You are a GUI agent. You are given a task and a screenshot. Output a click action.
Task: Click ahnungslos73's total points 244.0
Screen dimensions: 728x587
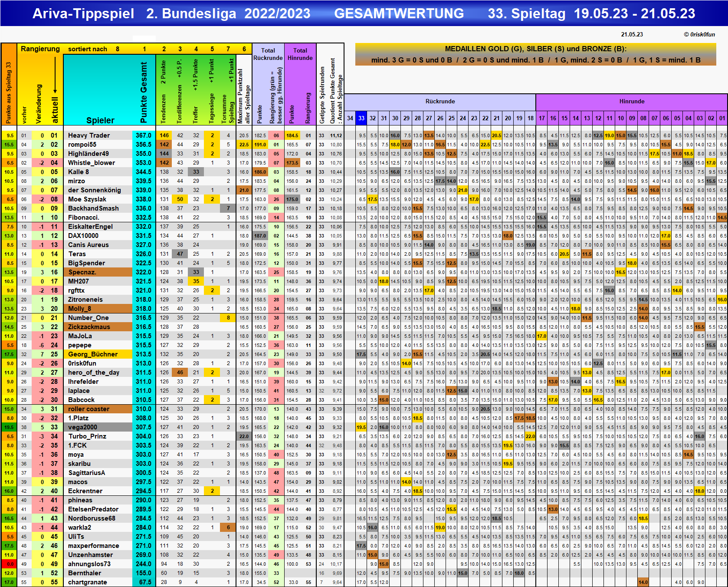pos(144,564)
